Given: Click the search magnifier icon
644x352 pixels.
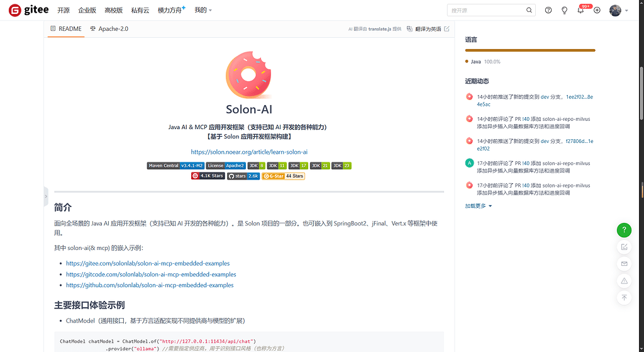Looking at the screenshot, I should (x=529, y=10).
